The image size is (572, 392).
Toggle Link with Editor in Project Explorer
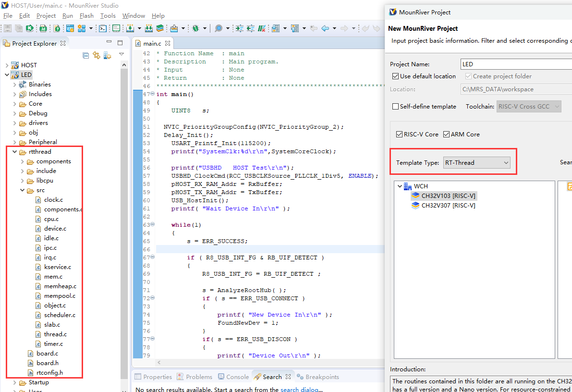pyautogui.click(x=97, y=55)
